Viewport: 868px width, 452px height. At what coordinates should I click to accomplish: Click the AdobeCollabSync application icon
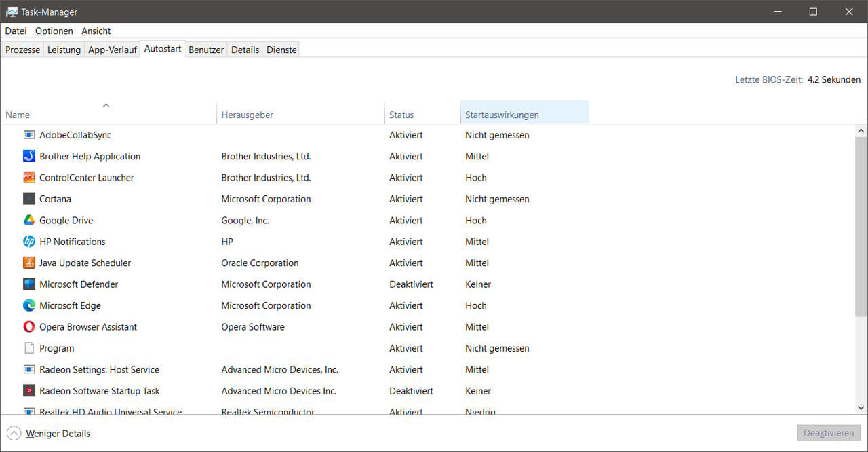tap(28, 134)
